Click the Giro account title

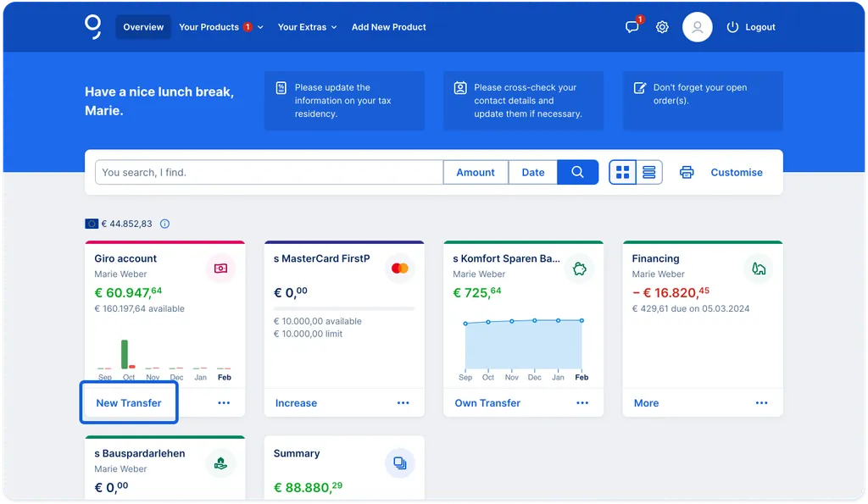pos(125,258)
